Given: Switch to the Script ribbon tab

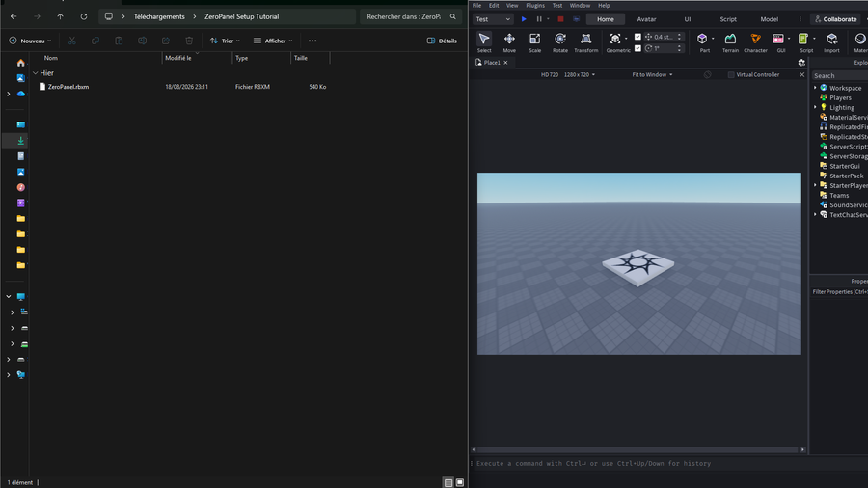Looking at the screenshot, I should pos(728,19).
